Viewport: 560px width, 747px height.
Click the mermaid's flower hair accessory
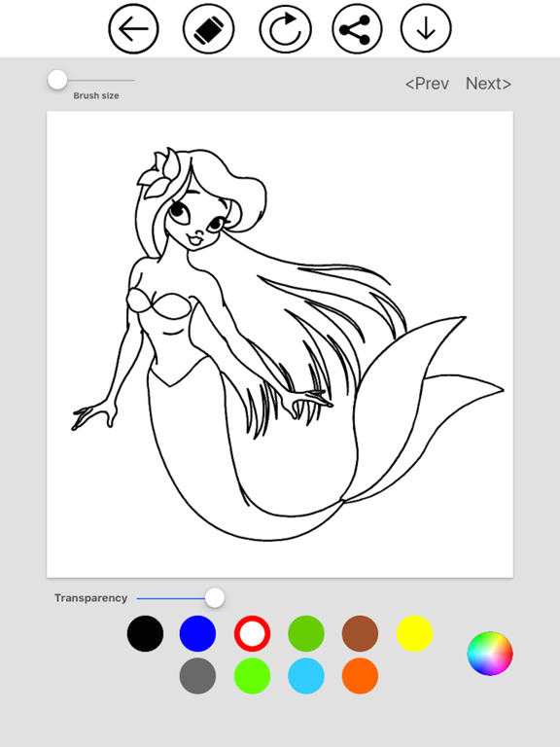[159, 174]
